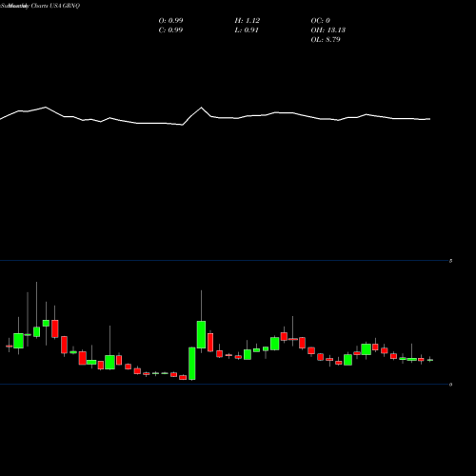Click the 'L: 0.91' low value
Screen dimensions: 476x476
point(247,30)
